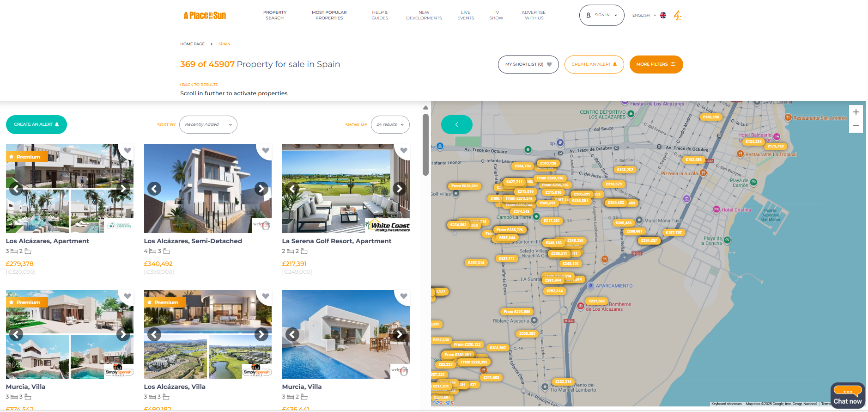Zoom out on the map
This screenshot has height=412, width=868.
point(856,126)
